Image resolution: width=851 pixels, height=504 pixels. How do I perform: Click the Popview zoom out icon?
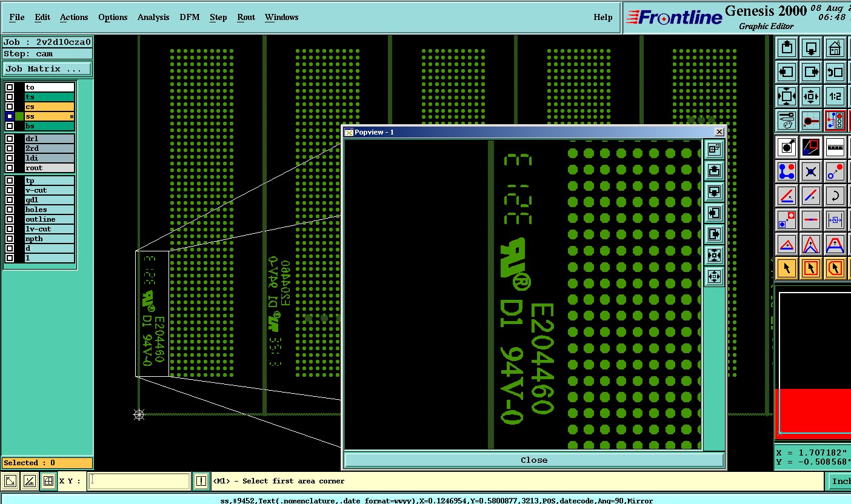tap(714, 277)
